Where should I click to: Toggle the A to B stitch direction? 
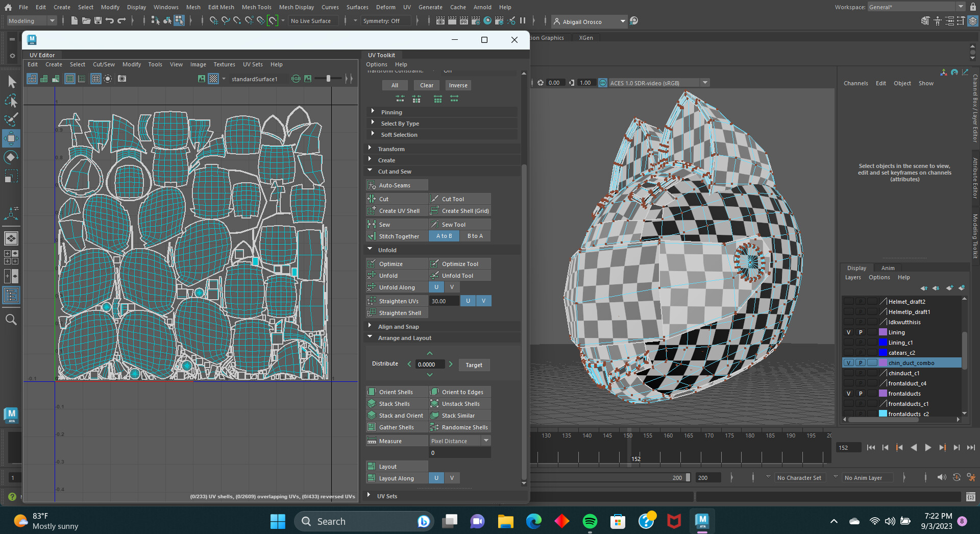point(444,236)
